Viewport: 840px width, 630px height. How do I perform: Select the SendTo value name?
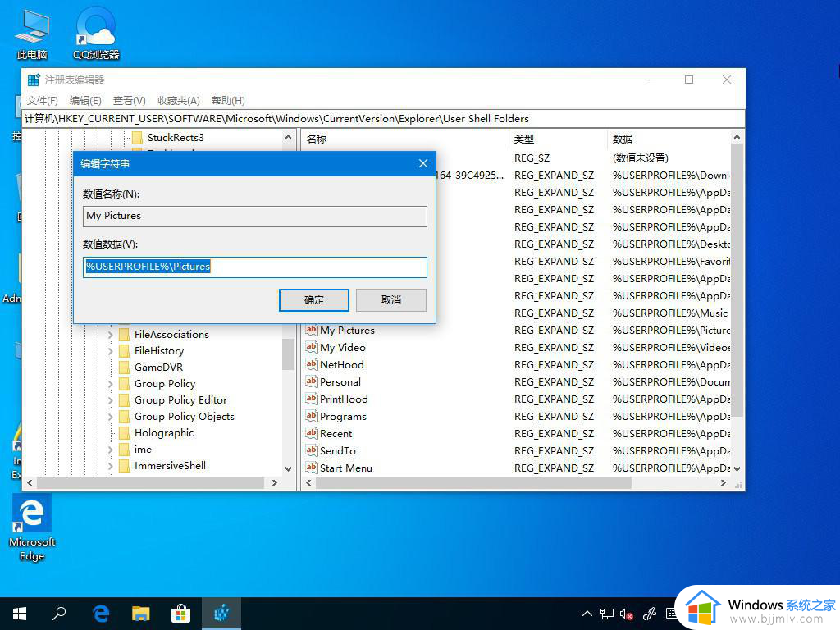click(337, 450)
